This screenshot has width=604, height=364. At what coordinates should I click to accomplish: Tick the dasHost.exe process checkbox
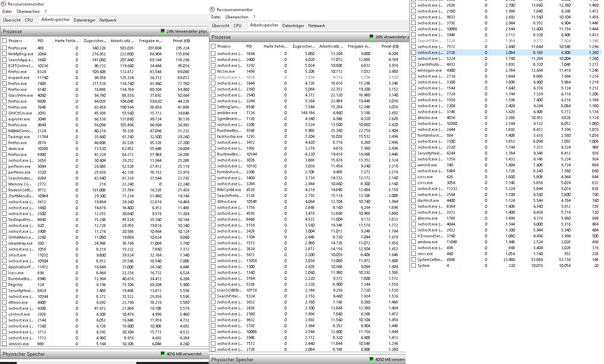coord(414,200)
